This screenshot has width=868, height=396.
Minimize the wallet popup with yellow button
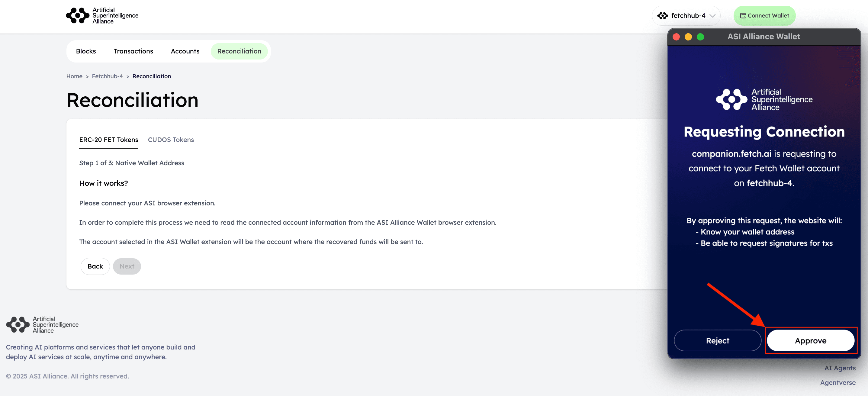688,37
